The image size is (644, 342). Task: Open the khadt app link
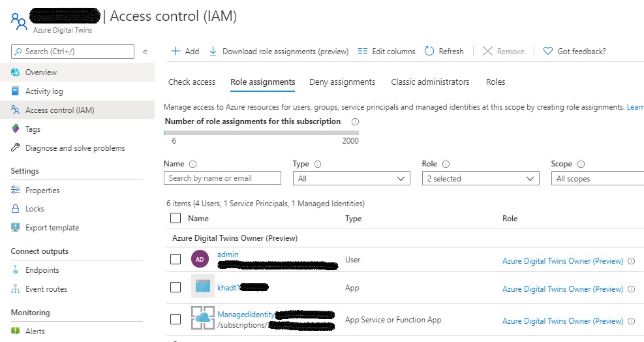coord(228,287)
